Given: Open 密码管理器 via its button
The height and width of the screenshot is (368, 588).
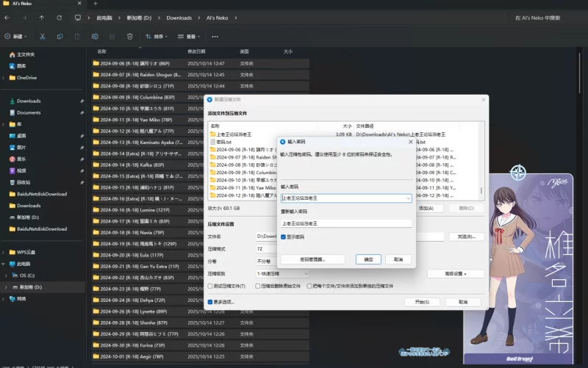Looking at the screenshot, I should 312,259.
